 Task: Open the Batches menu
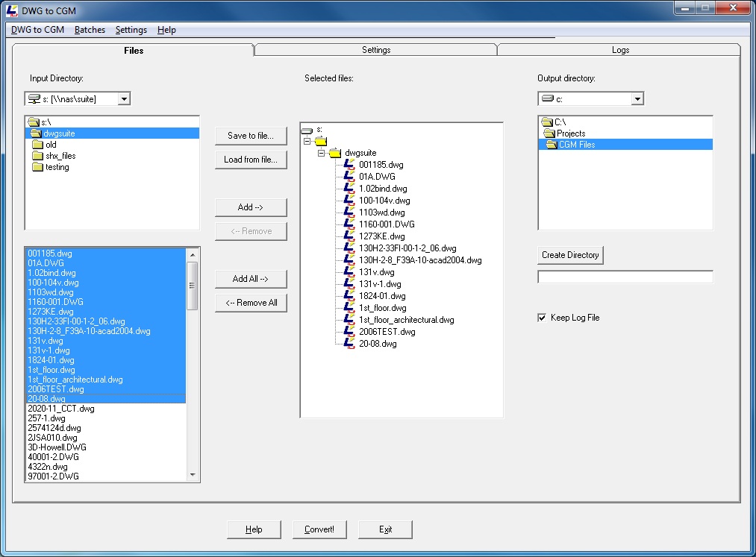coord(90,30)
